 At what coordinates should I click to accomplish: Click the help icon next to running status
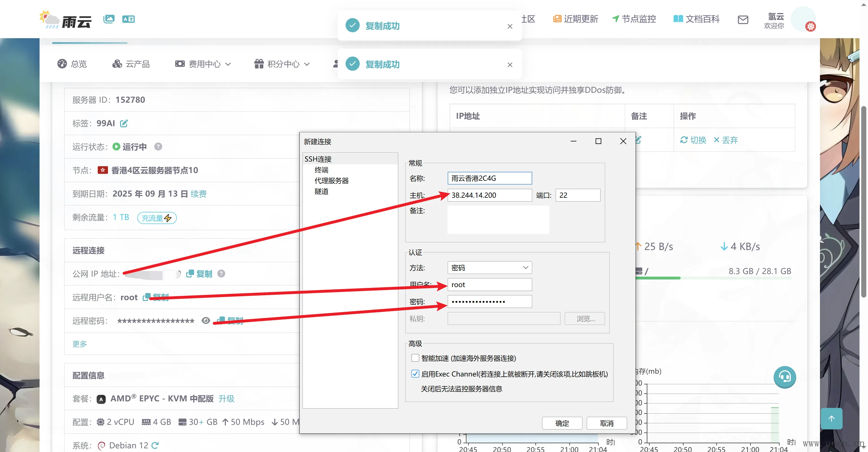point(158,147)
